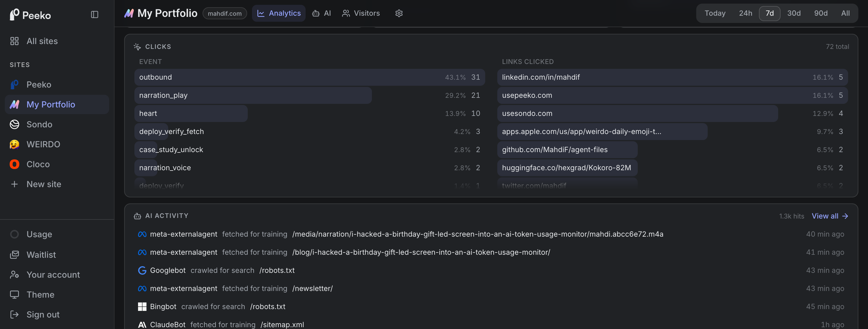Image resolution: width=868 pixels, height=329 pixels.
Task: Select the 30d time range
Action: (794, 13)
